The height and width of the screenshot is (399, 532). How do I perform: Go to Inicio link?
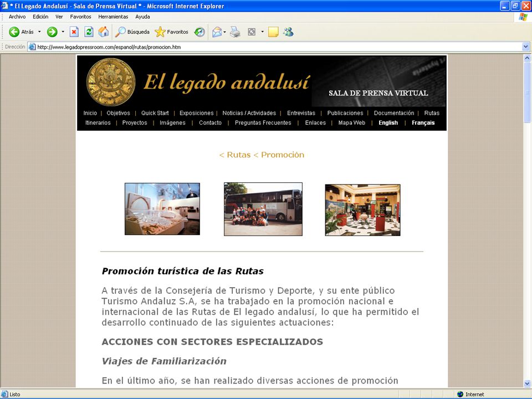click(x=90, y=113)
